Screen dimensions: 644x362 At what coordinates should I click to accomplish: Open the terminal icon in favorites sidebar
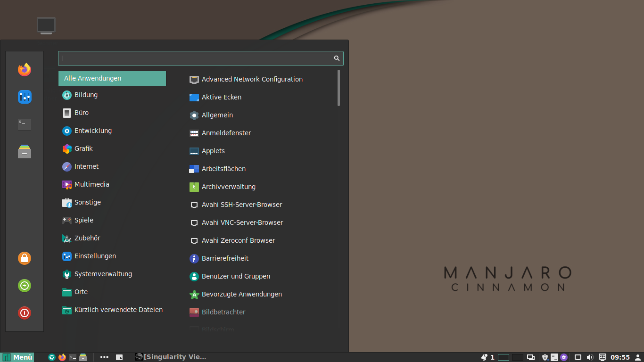click(25, 124)
